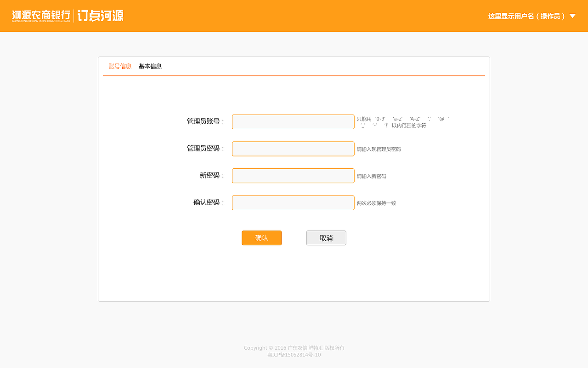The image size is (588, 368).
Task: Switch to the 账号信息 tab
Action: [120, 66]
